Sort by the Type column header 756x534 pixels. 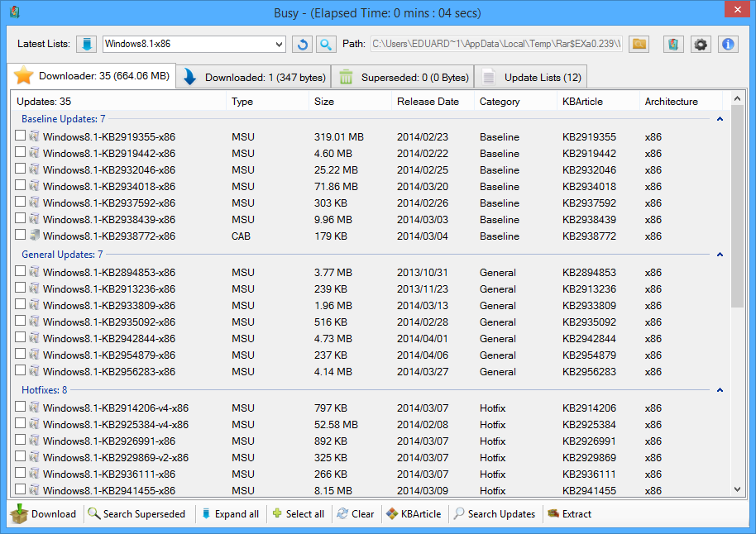click(267, 102)
